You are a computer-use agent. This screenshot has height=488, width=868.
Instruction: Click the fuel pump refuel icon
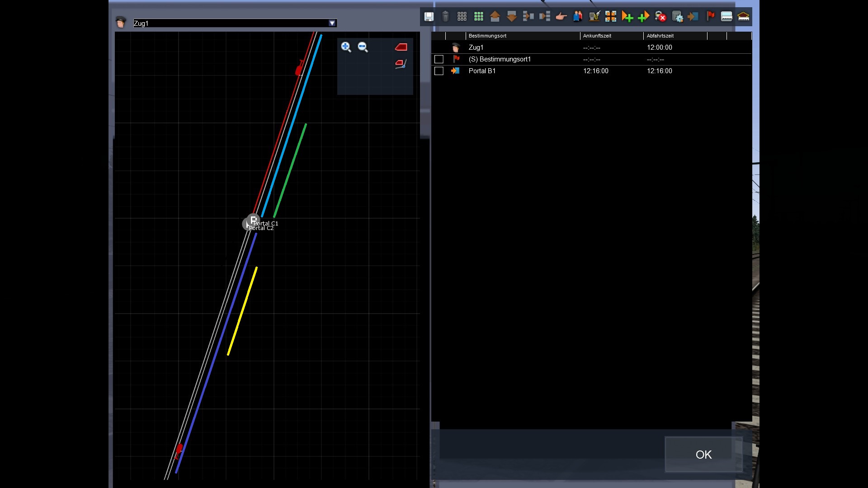coord(594,17)
